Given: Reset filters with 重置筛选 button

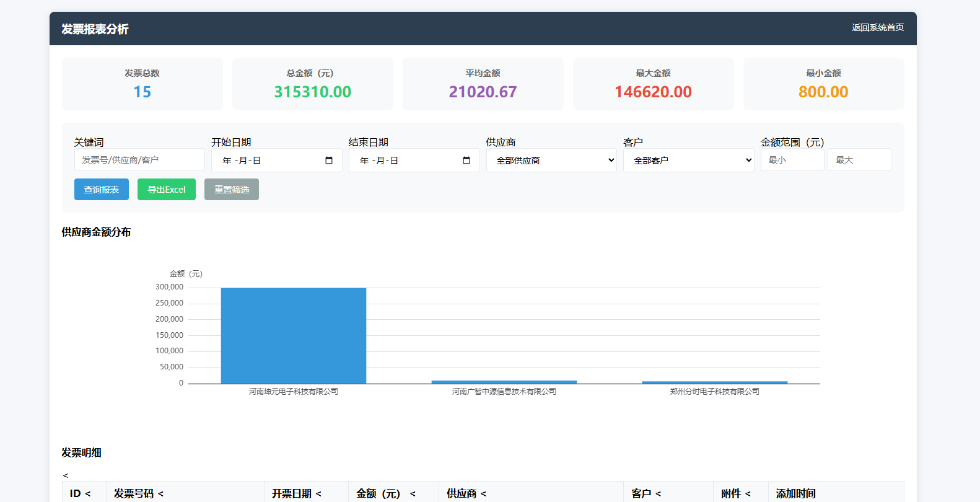Looking at the screenshot, I should tap(232, 190).
